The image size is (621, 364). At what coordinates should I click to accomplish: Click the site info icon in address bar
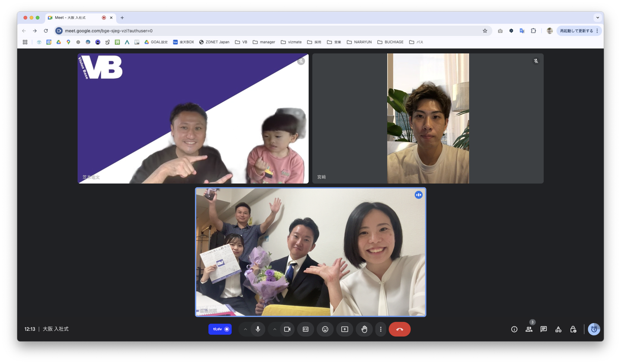[x=59, y=31]
